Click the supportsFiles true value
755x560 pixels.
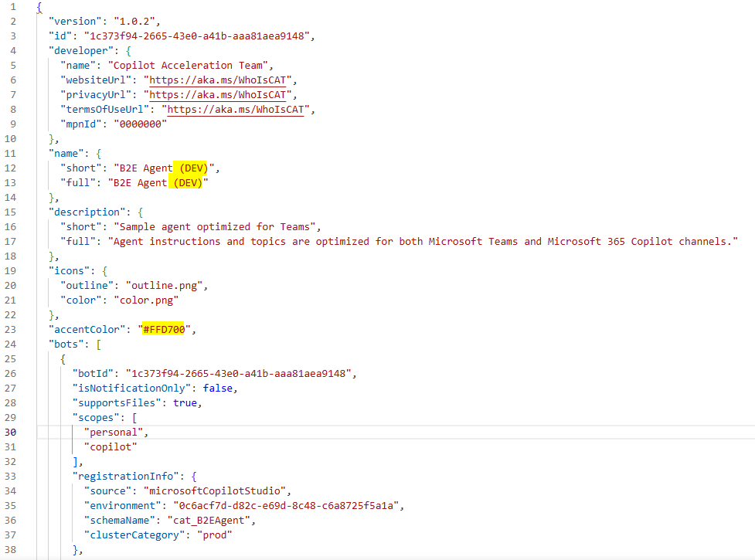(185, 402)
